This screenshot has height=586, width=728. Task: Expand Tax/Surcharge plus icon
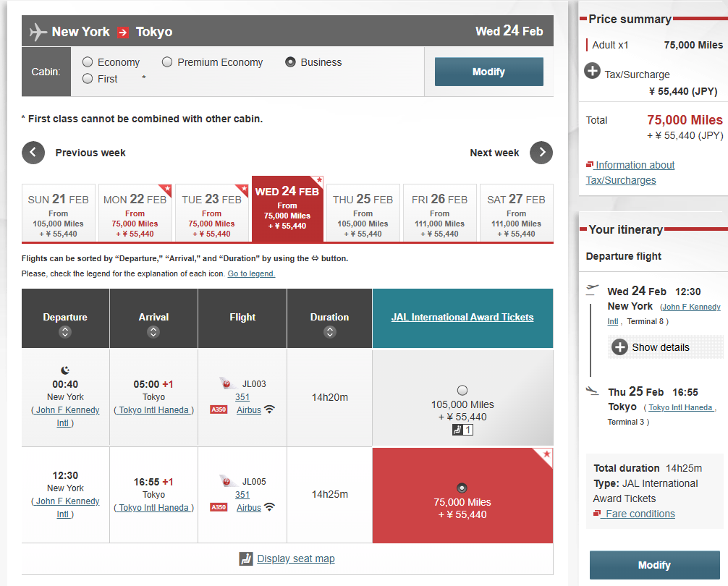click(x=592, y=71)
